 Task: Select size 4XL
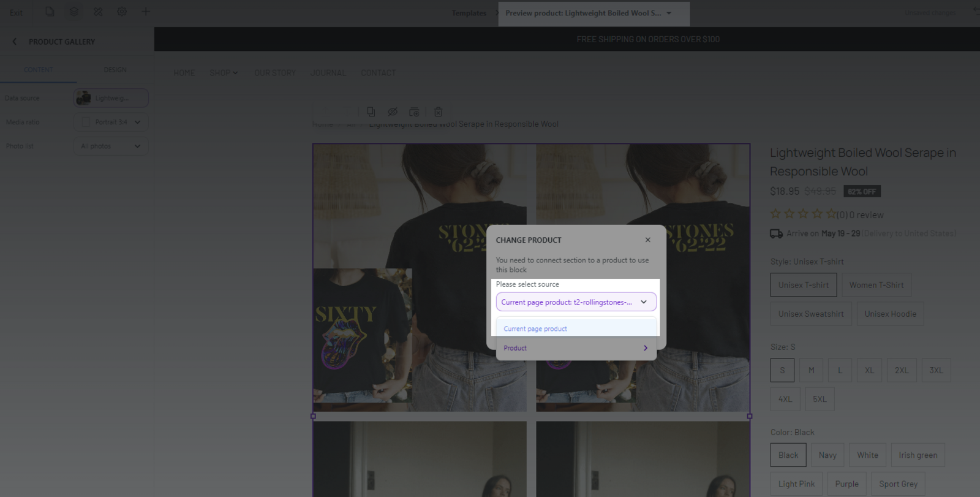pos(785,399)
